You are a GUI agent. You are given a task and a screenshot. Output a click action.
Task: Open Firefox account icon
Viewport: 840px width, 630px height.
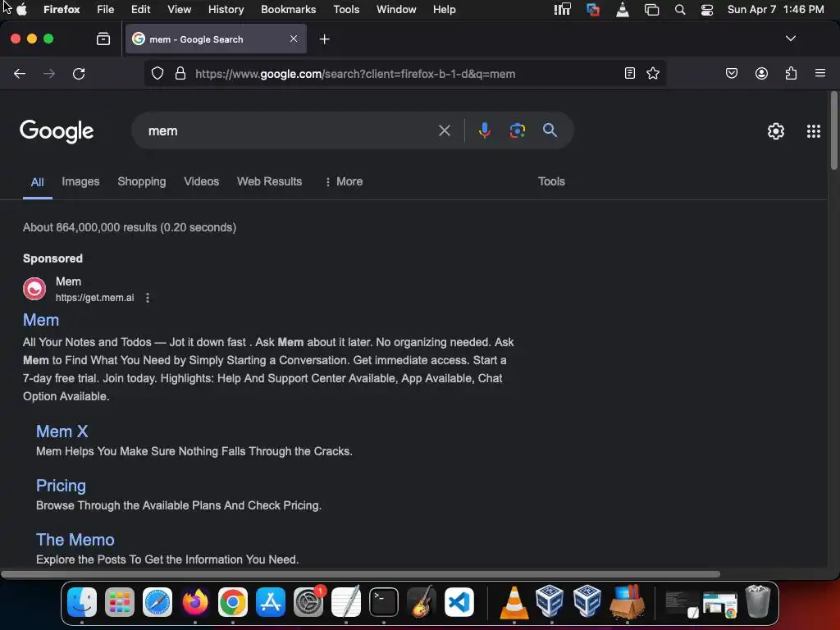[x=761, y=73]
